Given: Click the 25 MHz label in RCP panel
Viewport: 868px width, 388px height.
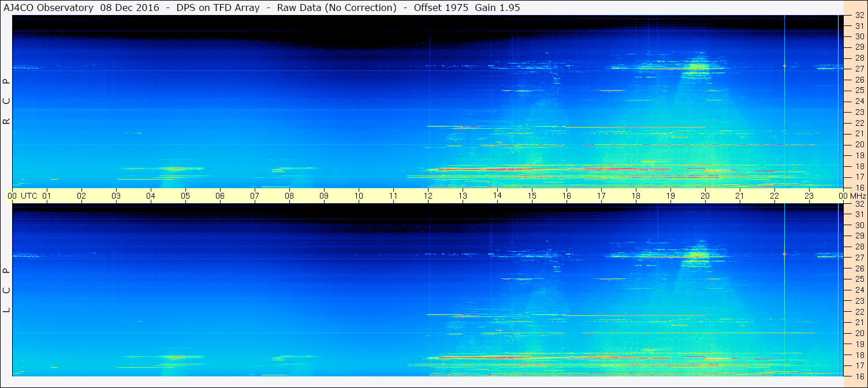Looking at the screenshot, I should pyautogui.click(x=859, y=91).
